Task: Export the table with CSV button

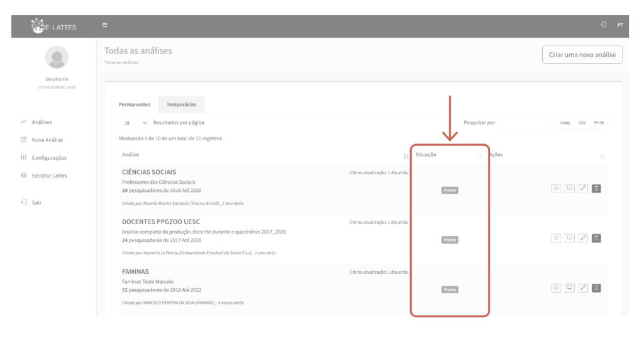Action: [x=582, y=123]
